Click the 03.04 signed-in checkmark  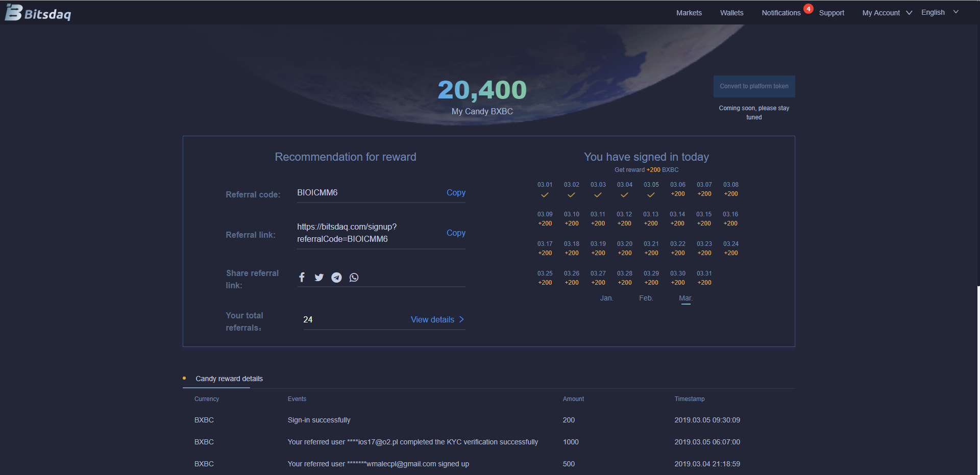624,195
